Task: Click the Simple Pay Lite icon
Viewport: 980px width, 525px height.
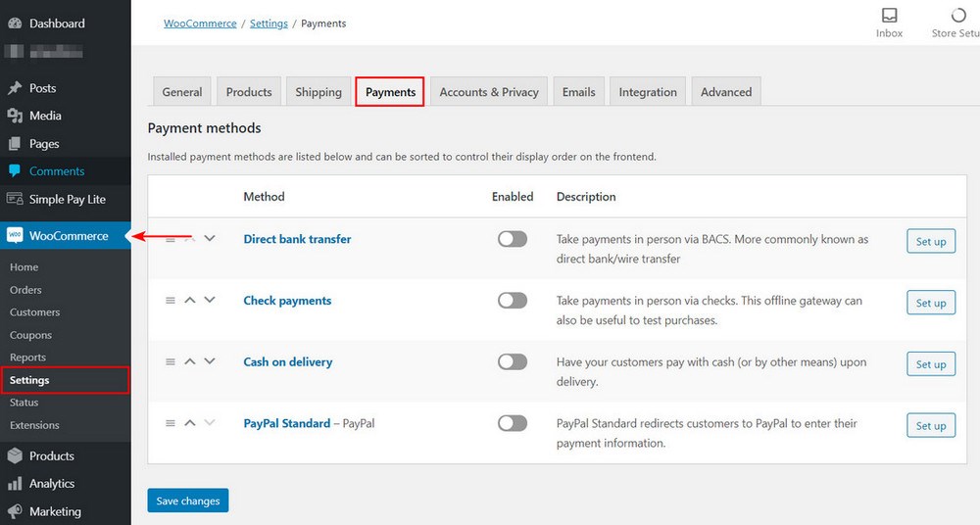Action: 15,199
